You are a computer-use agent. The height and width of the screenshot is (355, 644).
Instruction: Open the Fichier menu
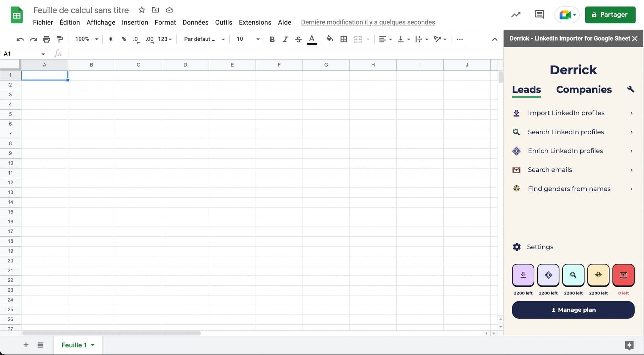[x=43, y=22]
